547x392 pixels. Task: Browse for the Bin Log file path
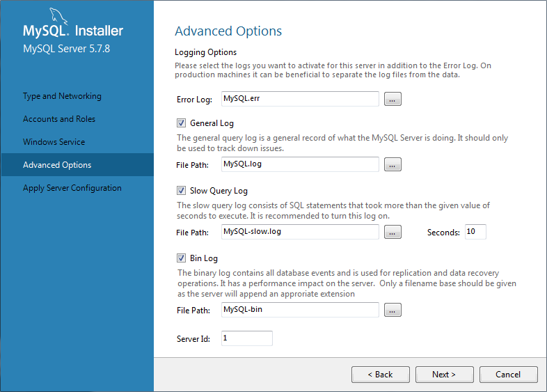tap(393, 310)
